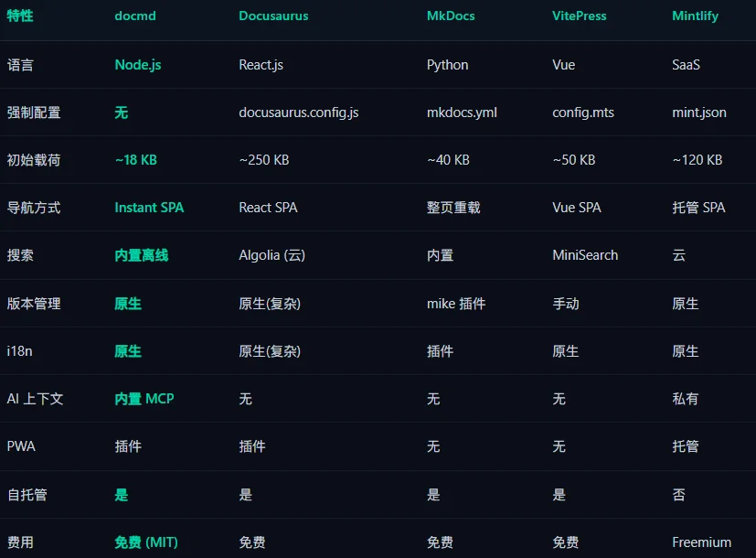The image size is (756, 558).
Task: Click the Mintlify column header
Action: point(696,16)
